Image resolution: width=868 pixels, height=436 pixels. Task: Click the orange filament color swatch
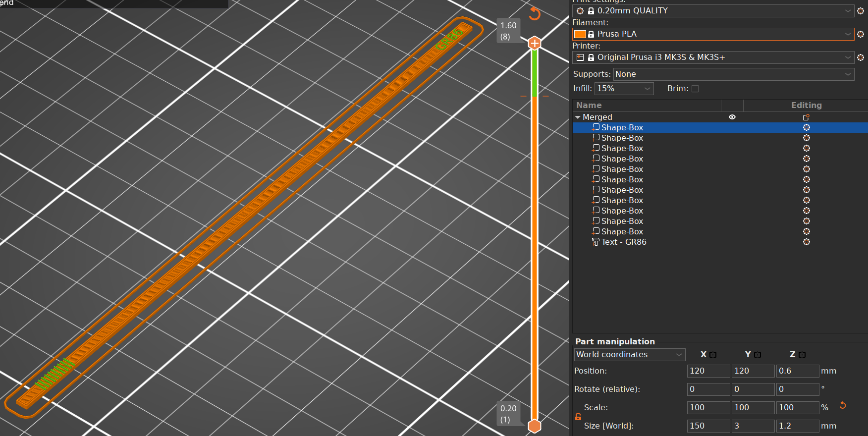click(x=580, y=34)
